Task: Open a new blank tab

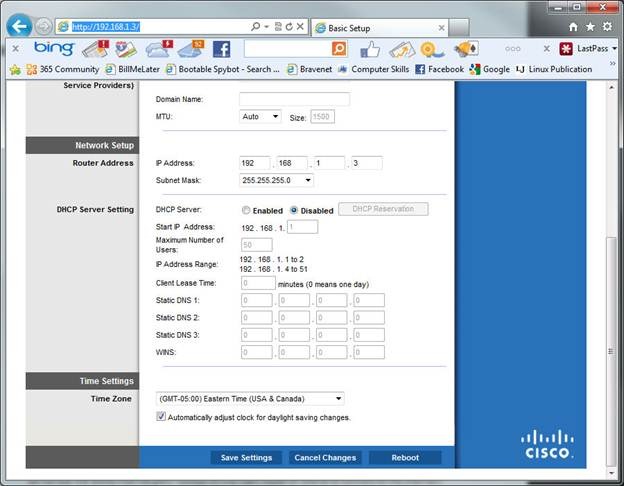Action: [x=459, y=27]
